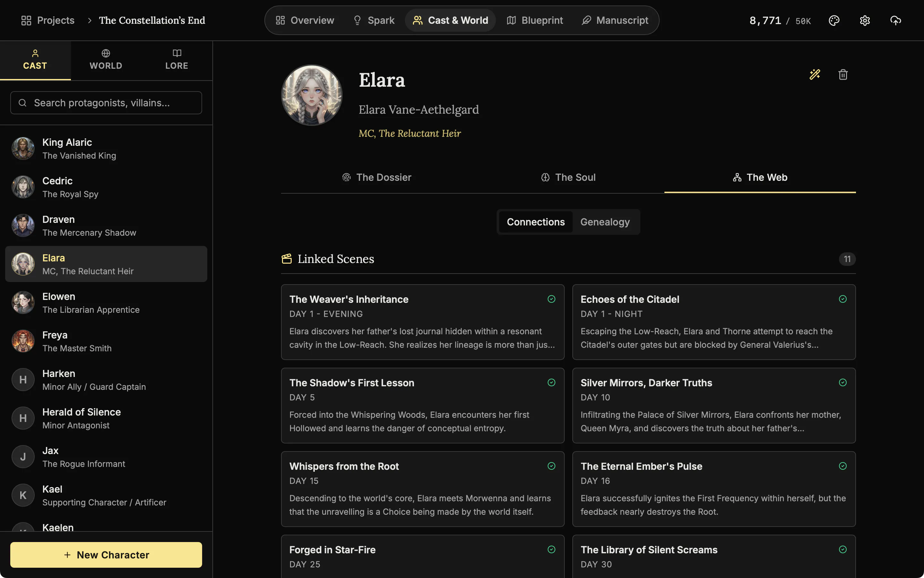Select the CAST sidebar tab
The width and height of the screenshot is (924, 578).
[35, 60]
